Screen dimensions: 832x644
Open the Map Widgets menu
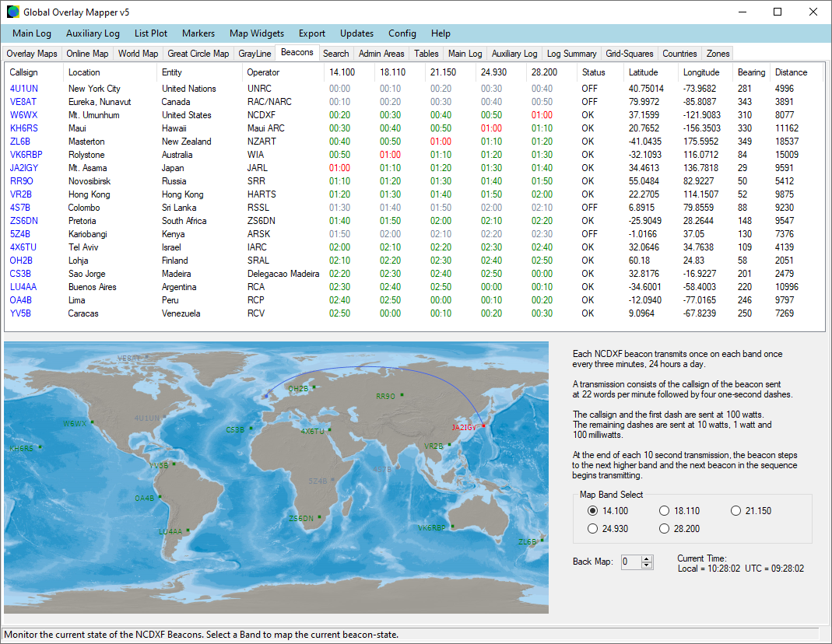click(x=257, y=33)
